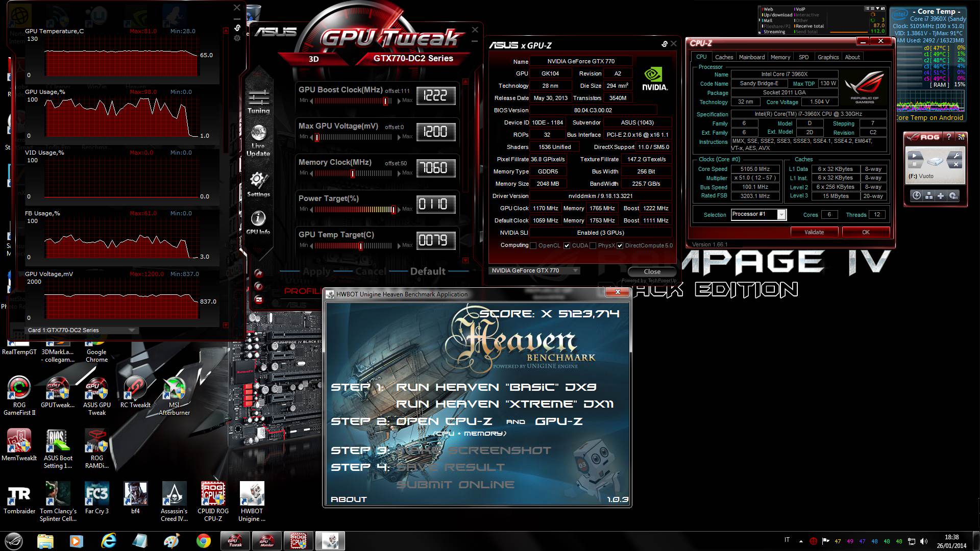Viewport: 980px width, 551px height.
Task: Open GPU Info in GPU Tweak sidebar
Action: 258,222
